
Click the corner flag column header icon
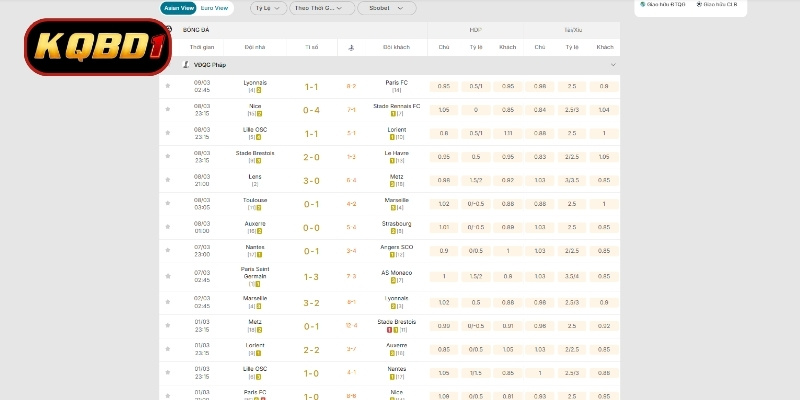coord(351,47)
